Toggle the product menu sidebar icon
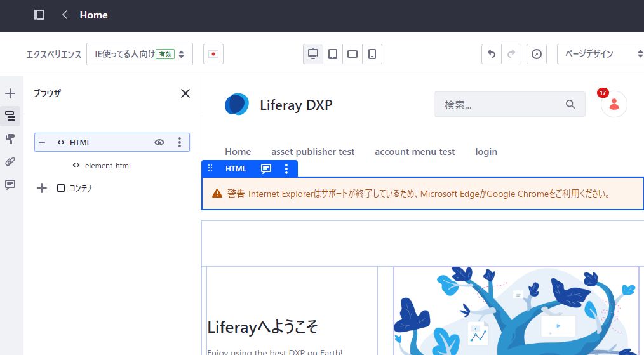The image size is (644, 355). point(39,15)
